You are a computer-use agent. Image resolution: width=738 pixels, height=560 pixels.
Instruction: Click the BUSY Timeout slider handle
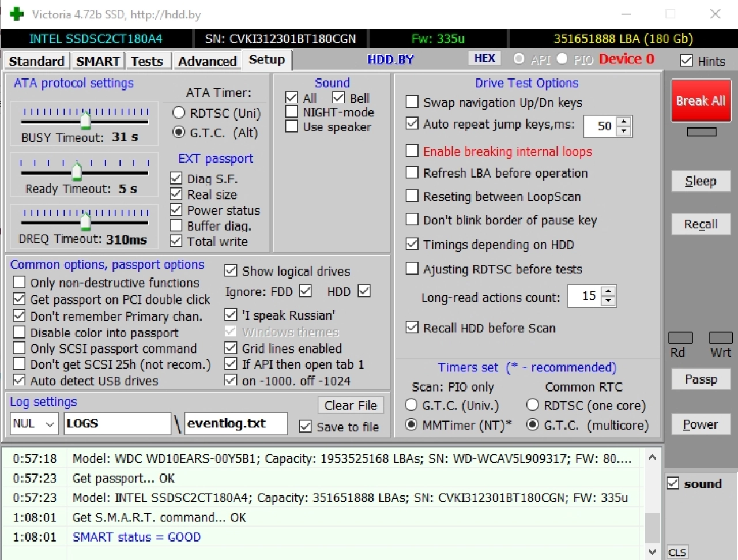coord(85,121)
